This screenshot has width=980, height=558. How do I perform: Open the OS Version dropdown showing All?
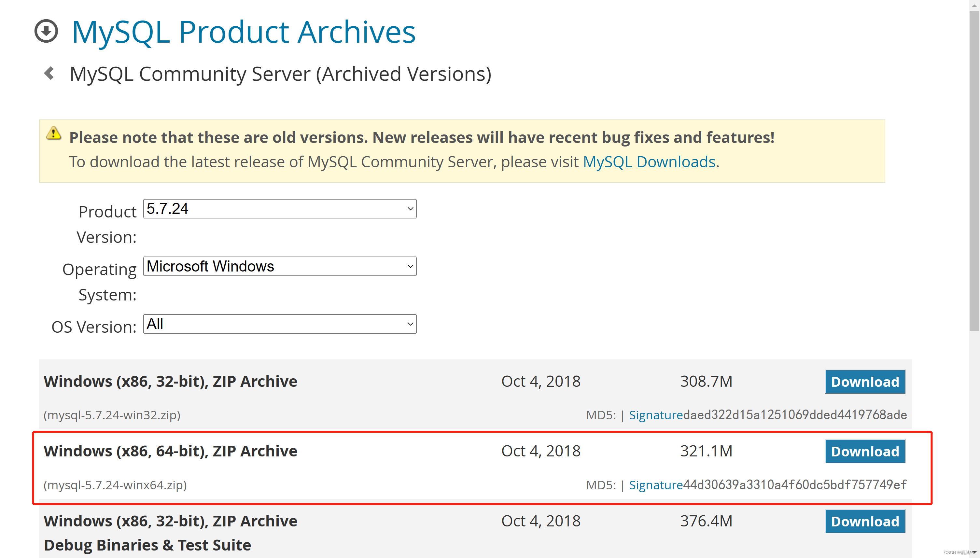280,324
